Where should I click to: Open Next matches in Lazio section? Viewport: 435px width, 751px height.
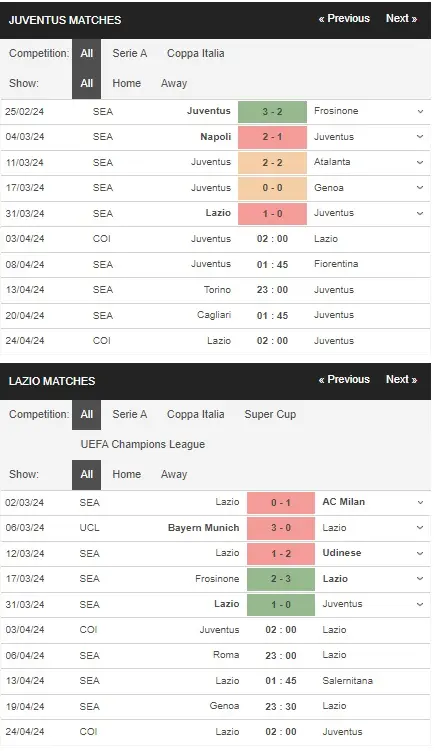(401, 379)
